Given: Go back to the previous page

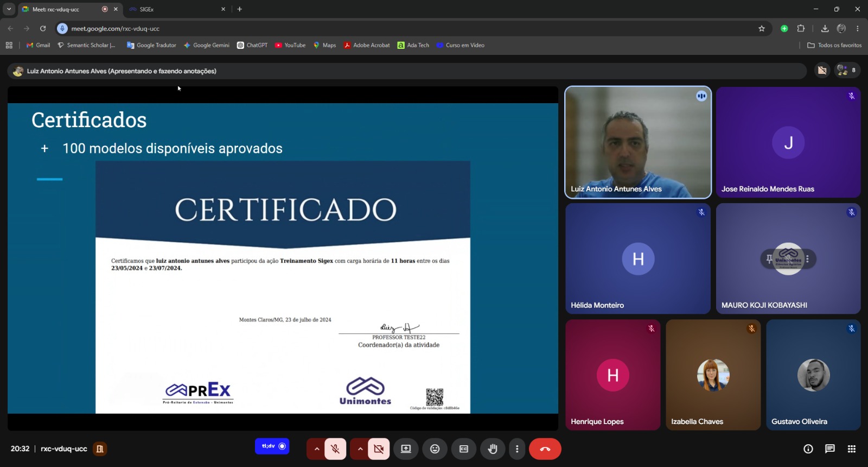Looking at the screenshot, I should coord(10,29).
